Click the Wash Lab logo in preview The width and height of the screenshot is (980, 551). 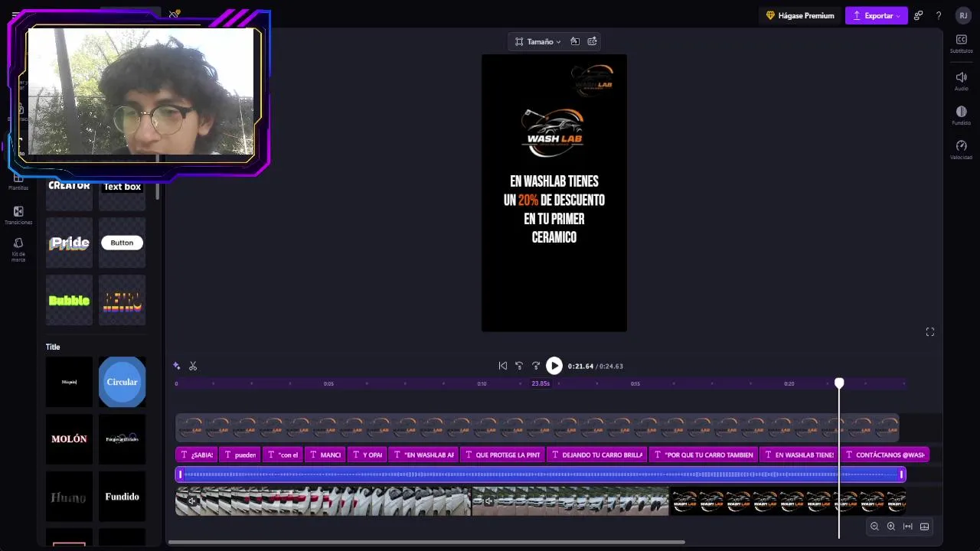(554, 132)
